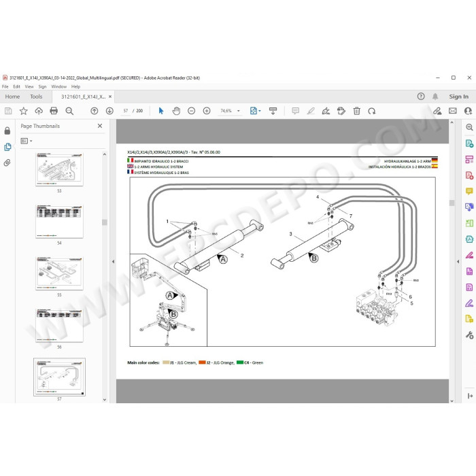Image resolution: width=476 pixels, height=476 pixels.
Task: Switch to the Home tab
Action: point(12,97)
